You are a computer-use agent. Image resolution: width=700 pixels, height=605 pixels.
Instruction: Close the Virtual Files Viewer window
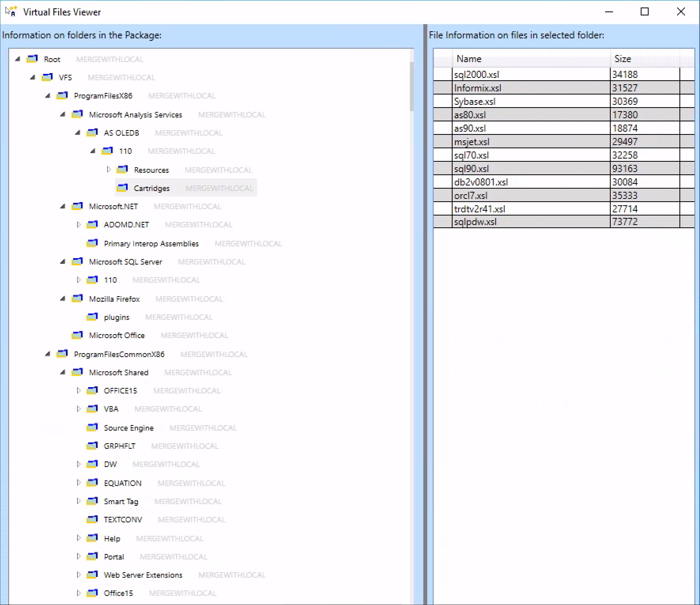681,12
